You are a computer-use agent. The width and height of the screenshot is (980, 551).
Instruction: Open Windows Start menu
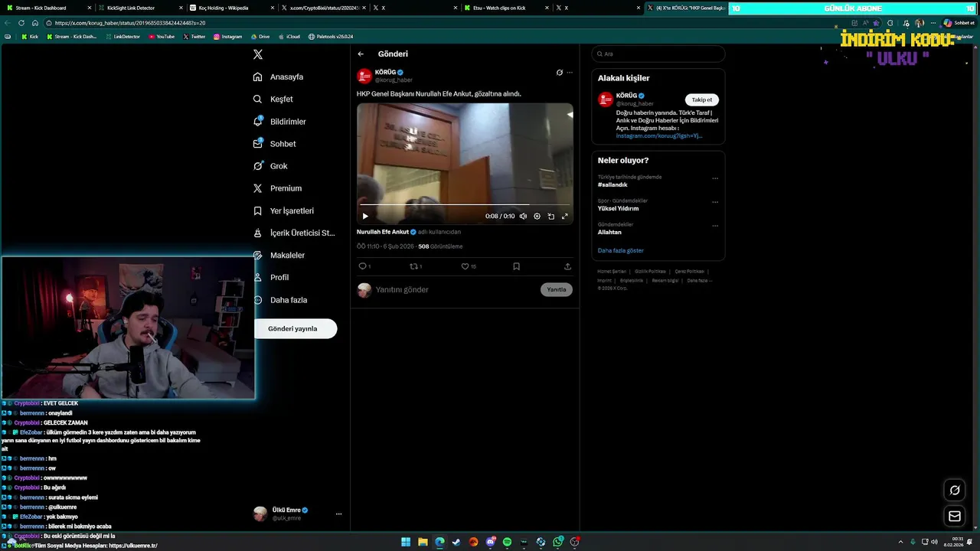click(x=406, y=542)
